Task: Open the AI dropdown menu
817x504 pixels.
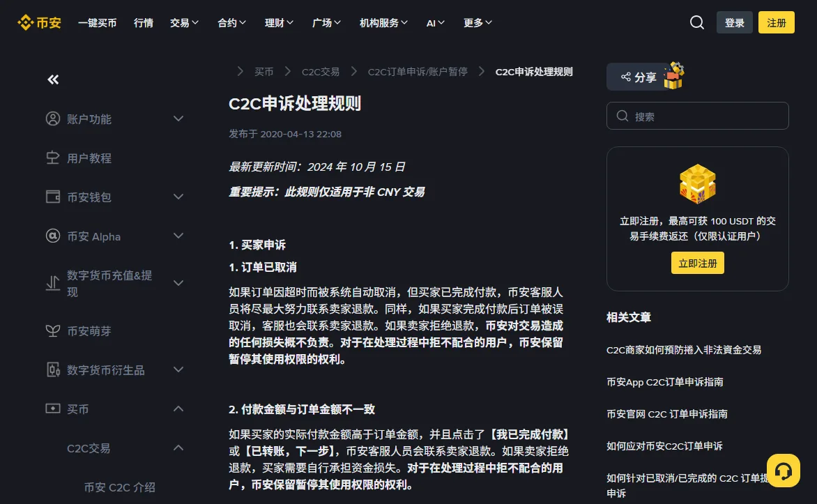Action: pos(435,23)
